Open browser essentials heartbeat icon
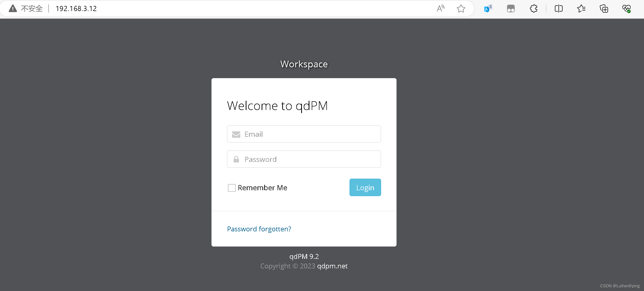The height and width of the screenshot is (291, 644). (626, 8)
